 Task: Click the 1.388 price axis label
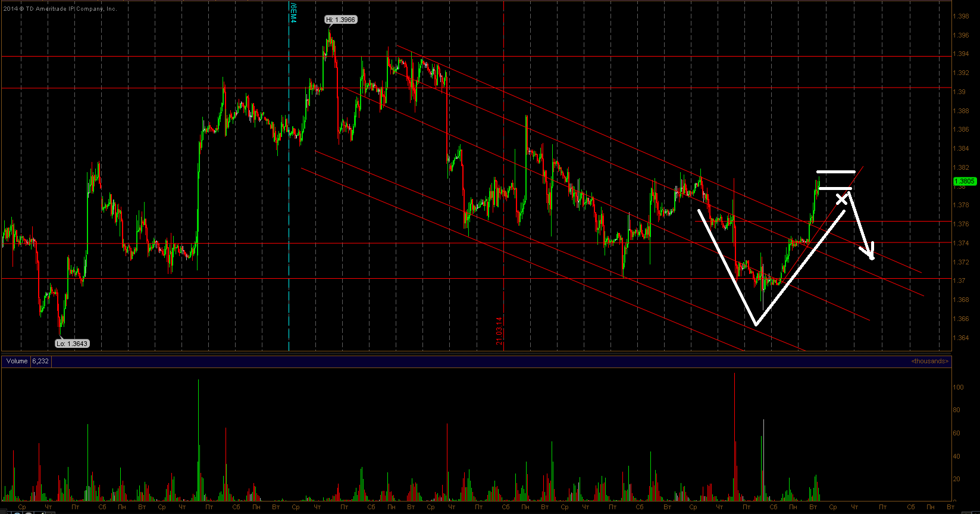coord(962,111)
